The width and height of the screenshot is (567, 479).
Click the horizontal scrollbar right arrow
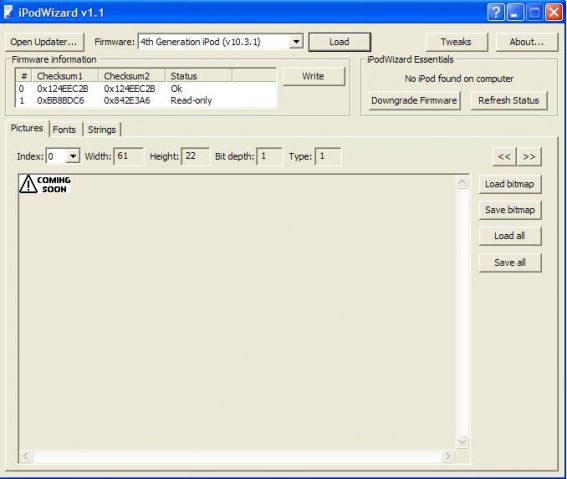(448, 456)
